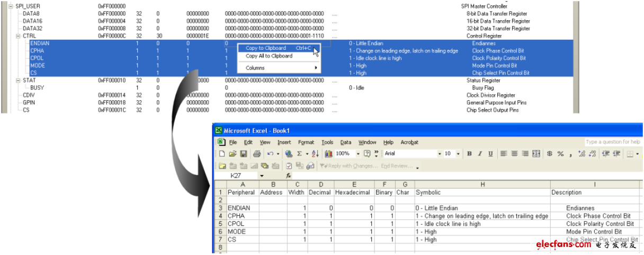Open the Arial font name dropdown
This screenshot has height=255, width=644.
440,154
